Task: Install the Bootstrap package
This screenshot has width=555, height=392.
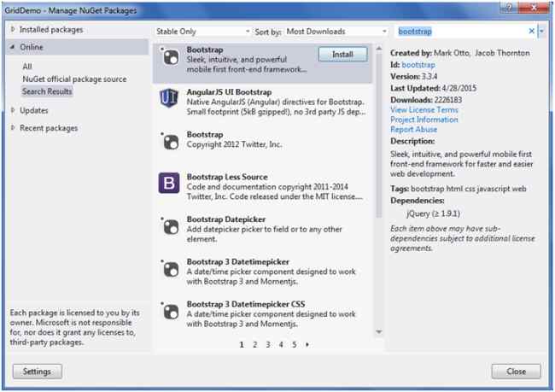Action: pos(342,54)
